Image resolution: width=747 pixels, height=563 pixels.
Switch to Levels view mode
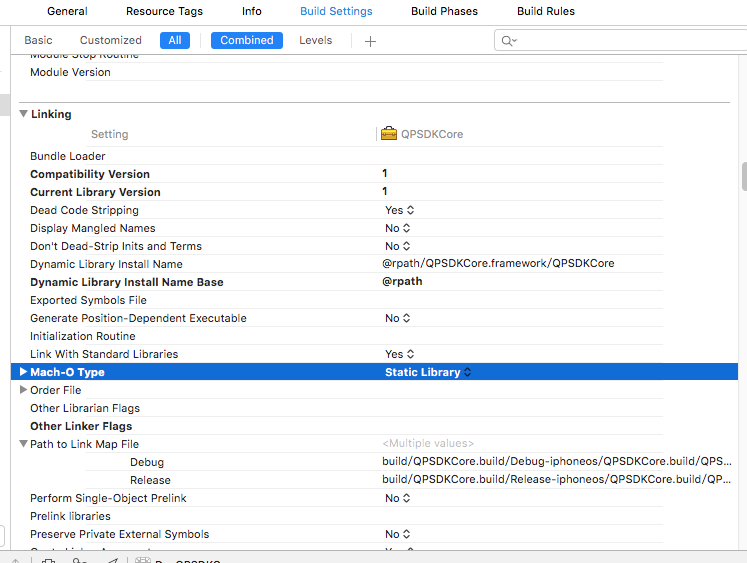pyautogui.click(x=315, y=40)
